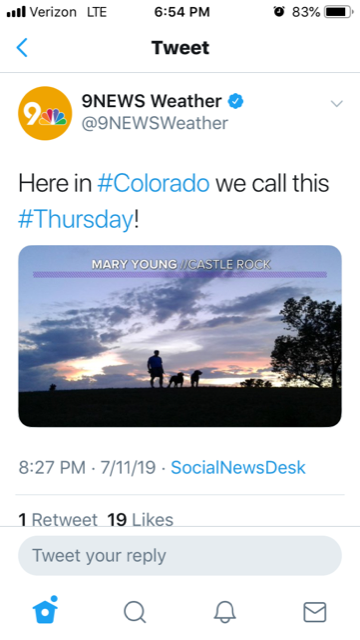Open the Messages envelope tab
360x640 pixels.
tap(315, 612)
